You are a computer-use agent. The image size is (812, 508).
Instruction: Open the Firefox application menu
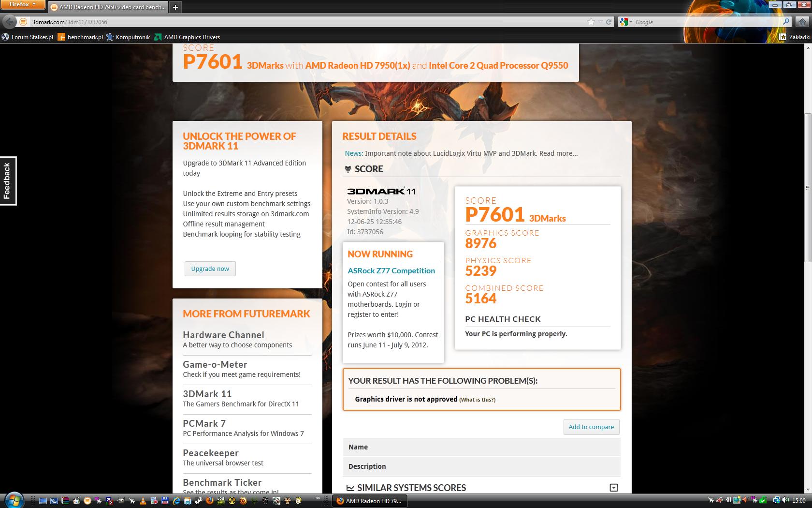[x=23, y=4]
